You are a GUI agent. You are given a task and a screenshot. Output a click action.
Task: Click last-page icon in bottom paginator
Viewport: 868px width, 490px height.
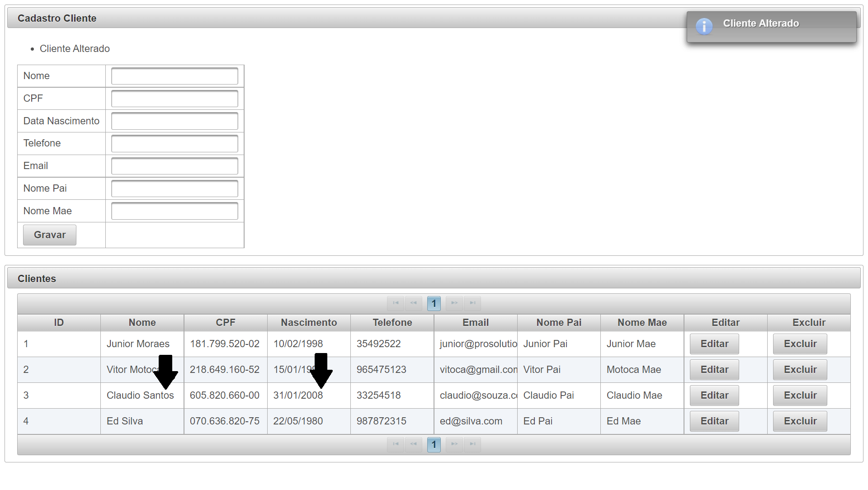(472, 444)
